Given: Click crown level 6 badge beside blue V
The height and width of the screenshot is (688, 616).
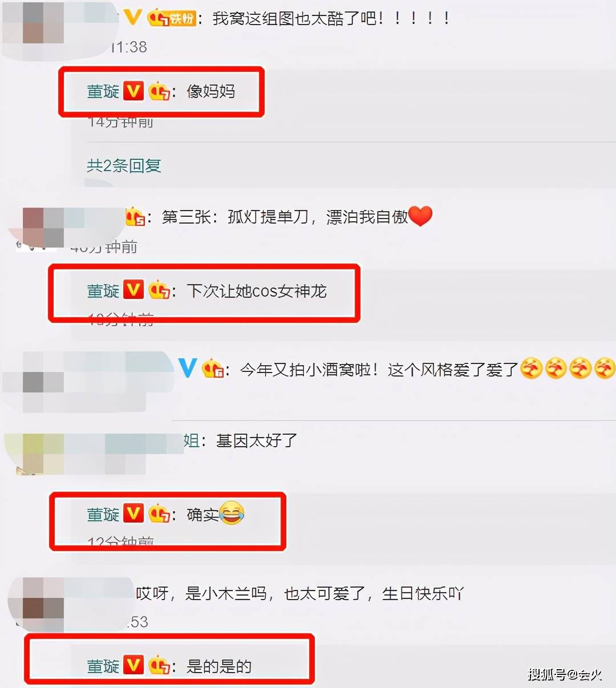Looking at the screenshot, I should [213, 369].
